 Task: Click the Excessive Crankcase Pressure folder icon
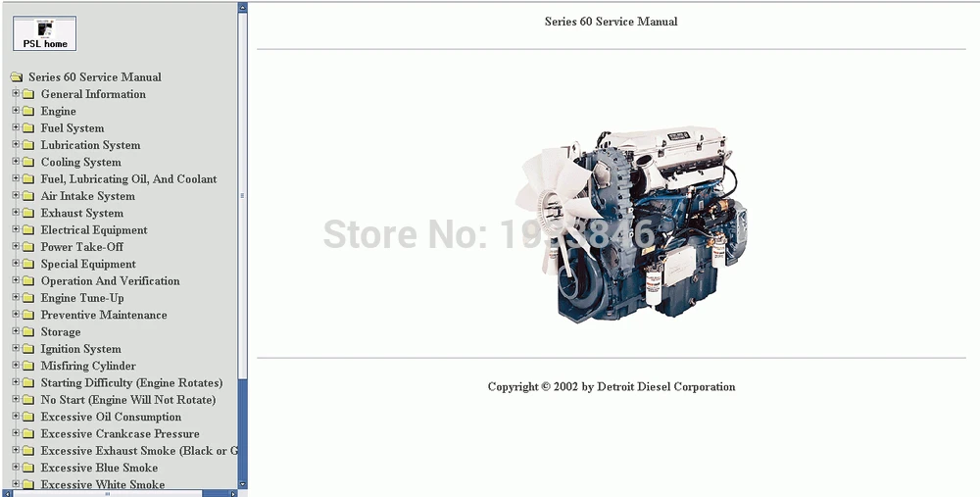point(28,433)
